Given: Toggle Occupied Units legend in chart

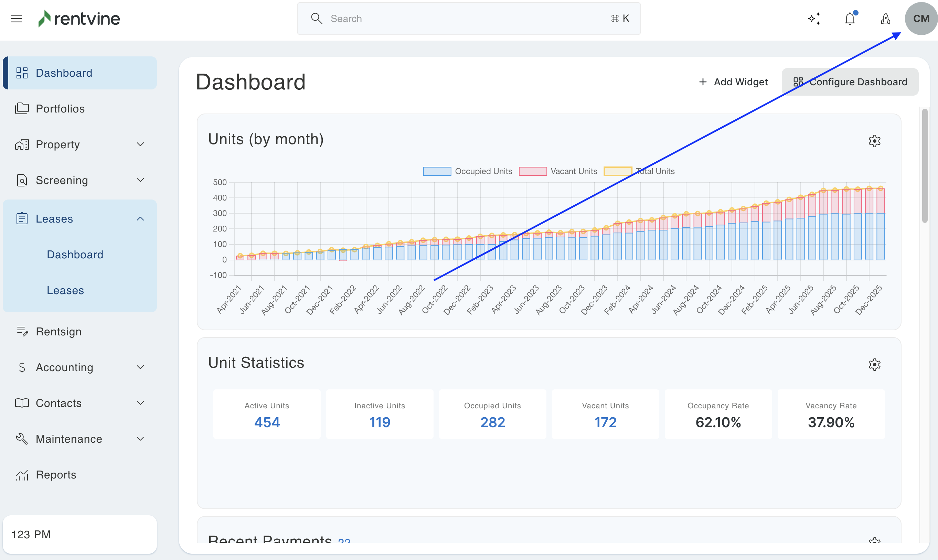Looking at the screenshot, I should pos(467,171).
